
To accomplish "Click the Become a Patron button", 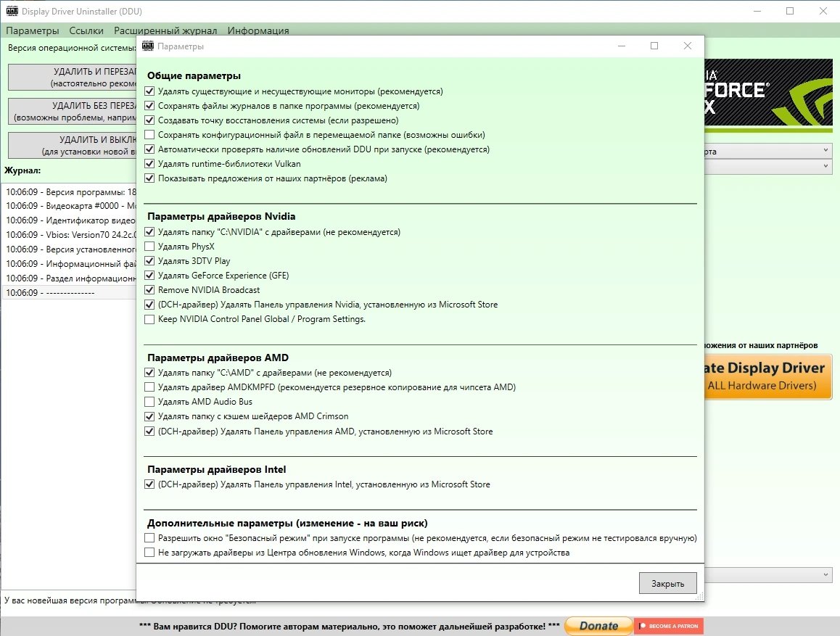I will point(669,626).
